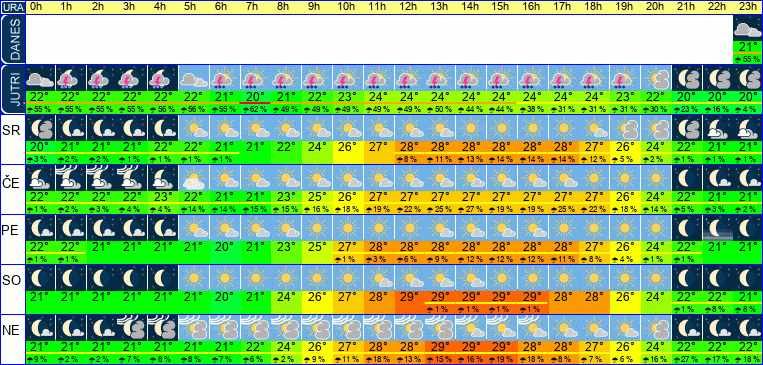Select the DANES day row label
The height and width of the screenshot is (365, 763).
point(12,39)
